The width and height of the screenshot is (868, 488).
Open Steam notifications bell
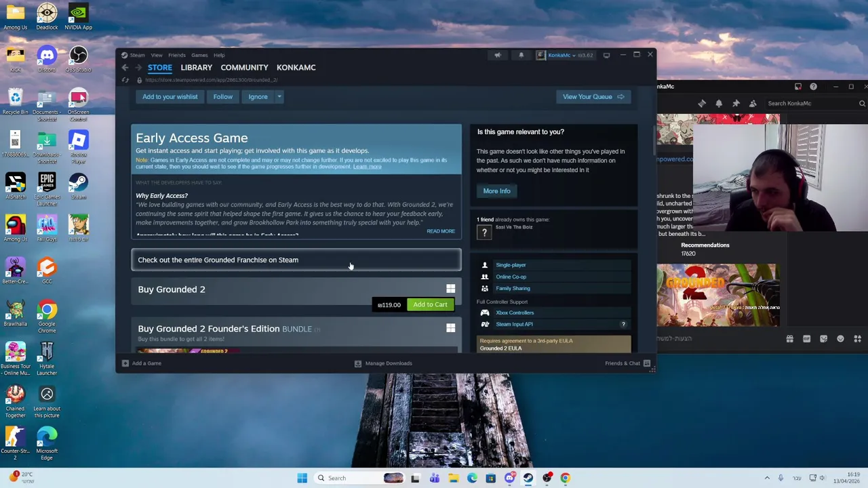click(521, 55)
